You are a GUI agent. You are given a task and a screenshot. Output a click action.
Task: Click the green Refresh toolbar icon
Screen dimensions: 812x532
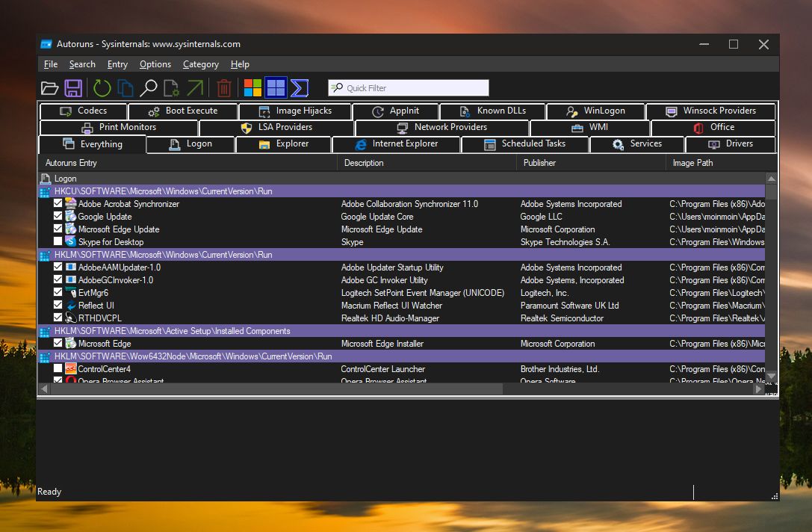point(102,88)
